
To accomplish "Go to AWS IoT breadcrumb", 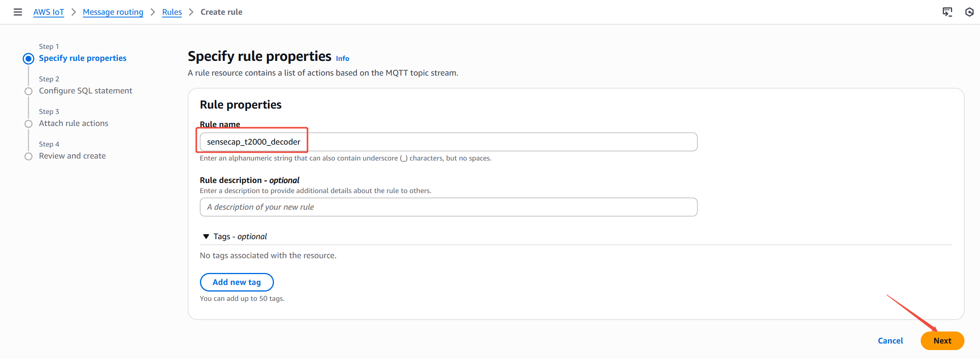I will (48, 12).
